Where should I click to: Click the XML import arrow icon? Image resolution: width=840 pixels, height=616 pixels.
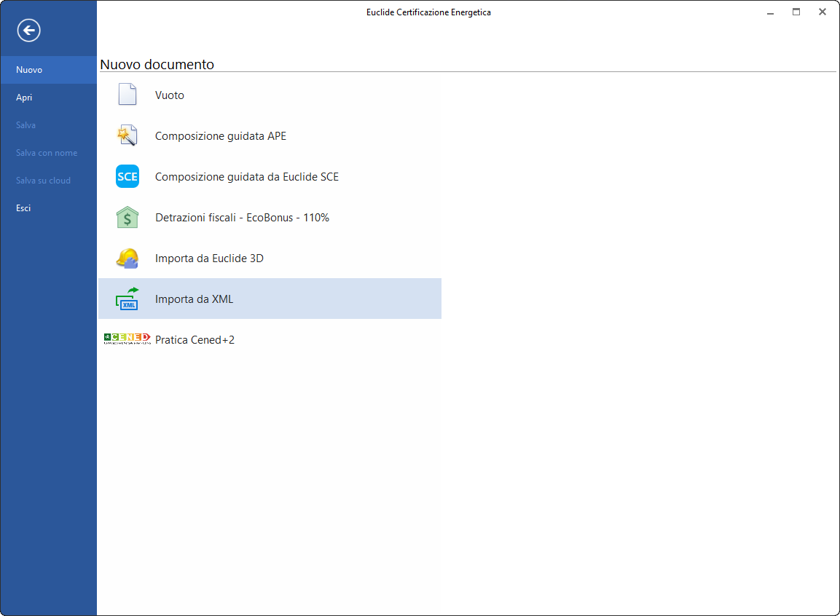coord(127,299)
